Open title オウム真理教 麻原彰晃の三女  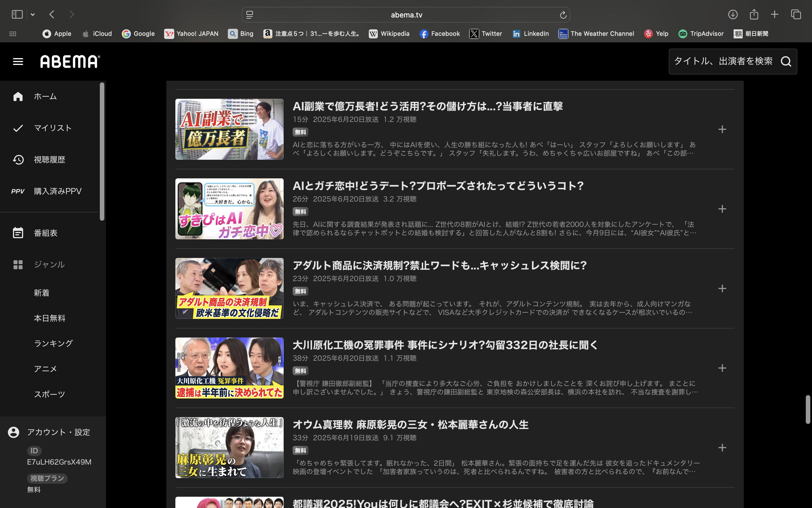410,425
